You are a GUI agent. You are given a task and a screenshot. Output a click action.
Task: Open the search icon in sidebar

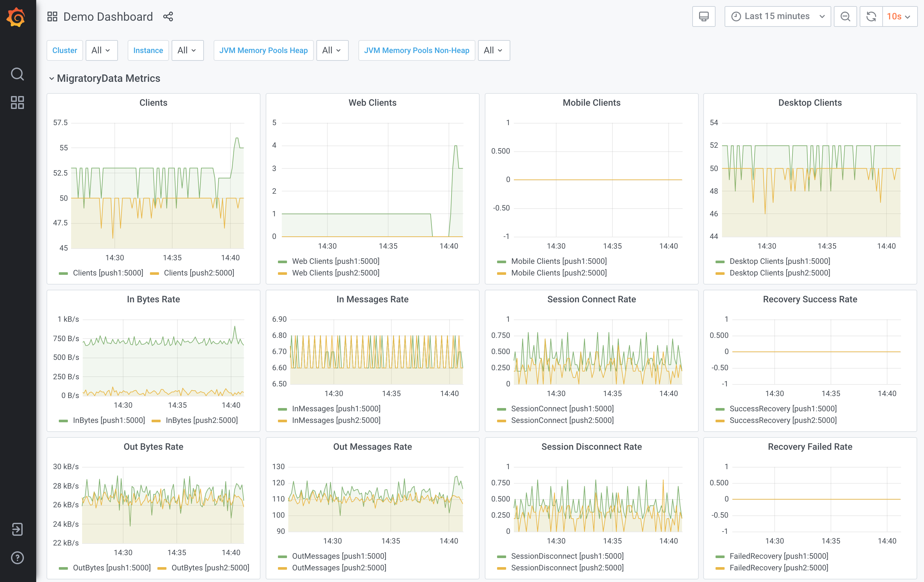pos(17,74)
